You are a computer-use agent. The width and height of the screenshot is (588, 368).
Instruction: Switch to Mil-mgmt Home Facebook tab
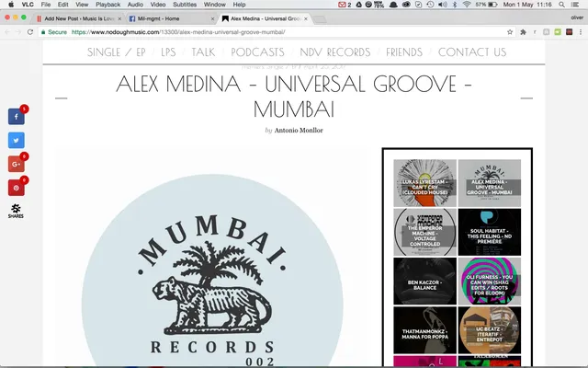171,18
